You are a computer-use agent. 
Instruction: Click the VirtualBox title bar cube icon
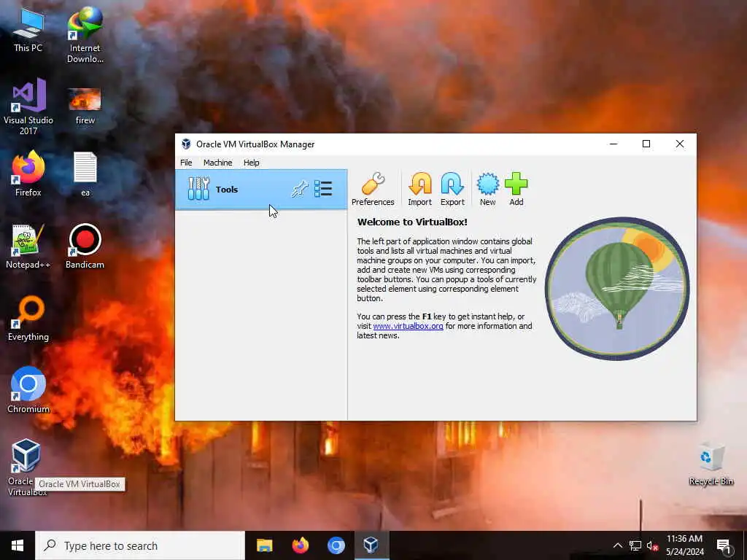(186, 144)
